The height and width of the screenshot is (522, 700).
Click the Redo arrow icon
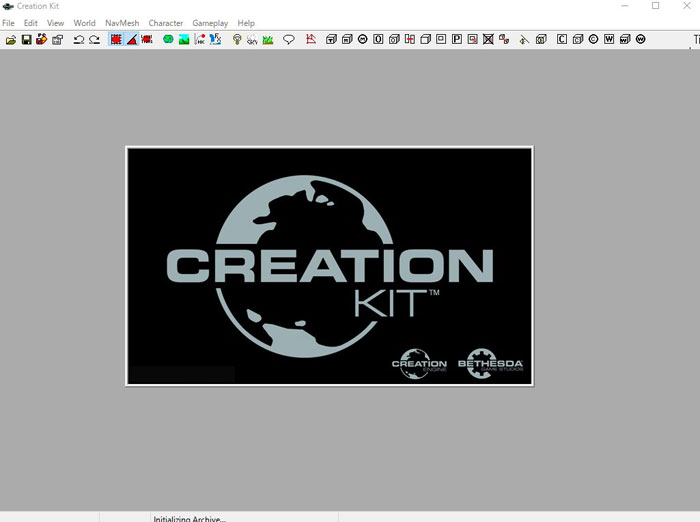pyautogui.click(x=94, y=40)
